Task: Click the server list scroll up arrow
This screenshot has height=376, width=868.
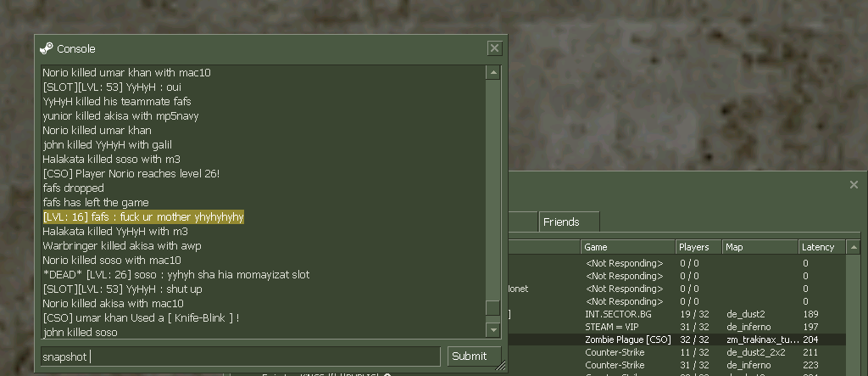Action: pyautogui.click(x=854, y=247)
